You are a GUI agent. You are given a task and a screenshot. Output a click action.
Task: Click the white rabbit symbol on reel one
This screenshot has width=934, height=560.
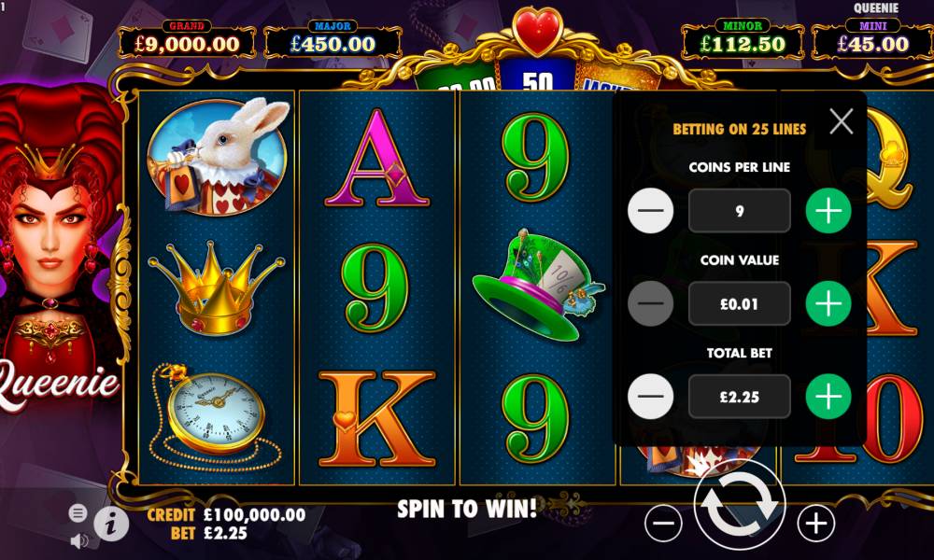(x=218, y=156)
